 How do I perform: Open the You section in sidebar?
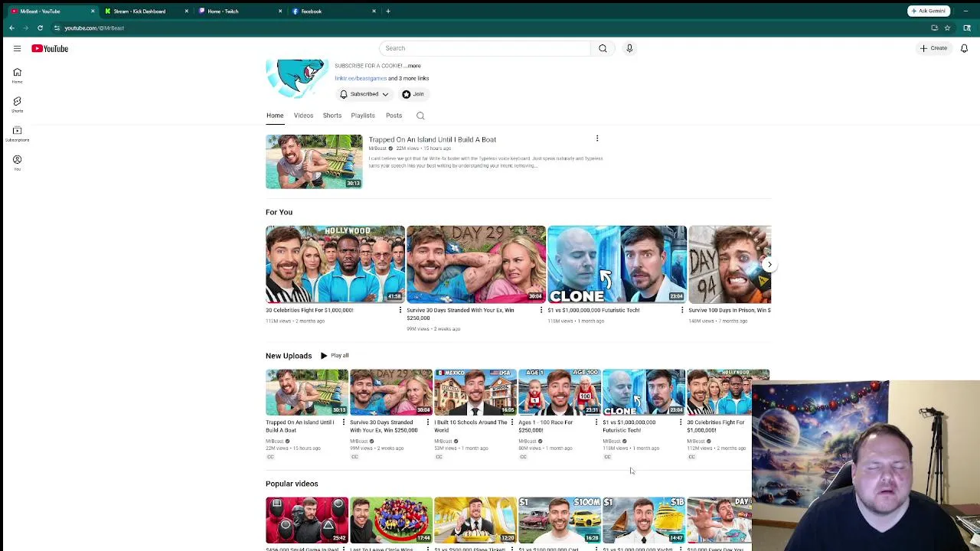17,163
